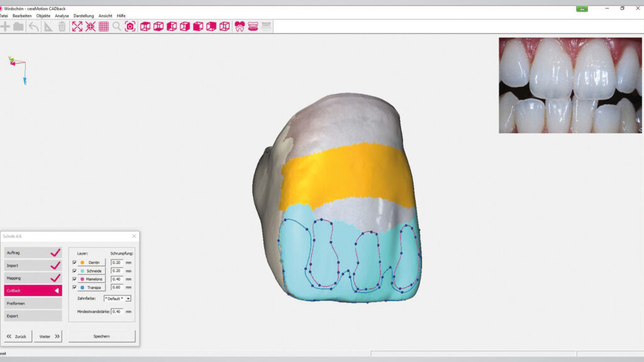This screenshot has width=644, height=362.
Task: Click the teeth reference photo thumbnail
Action: [x=571, y=85]
